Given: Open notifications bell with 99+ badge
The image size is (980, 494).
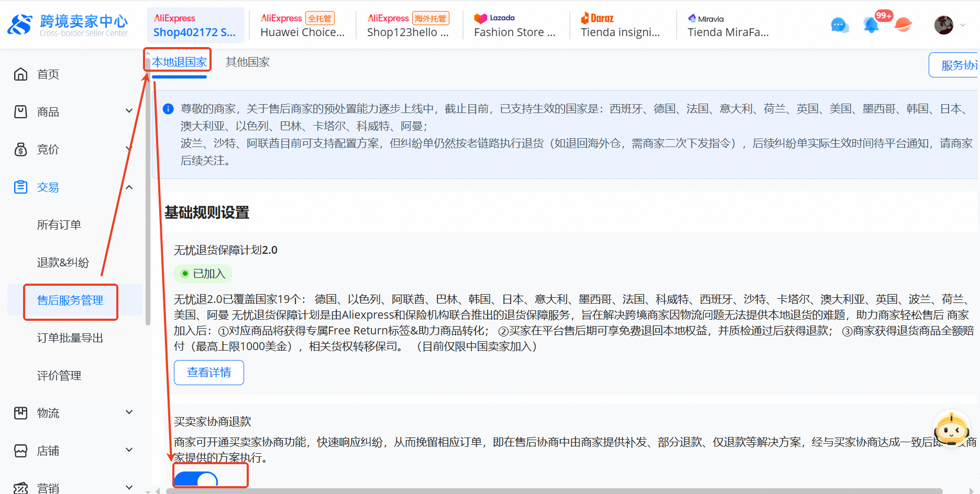Looking at the screenshot, I should (871, 25).
